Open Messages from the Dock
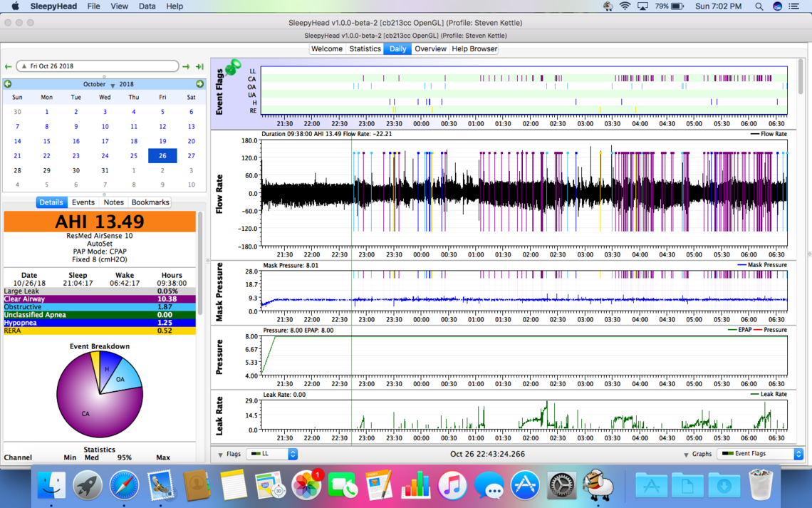The image size is (812, 508). [489, 485]
